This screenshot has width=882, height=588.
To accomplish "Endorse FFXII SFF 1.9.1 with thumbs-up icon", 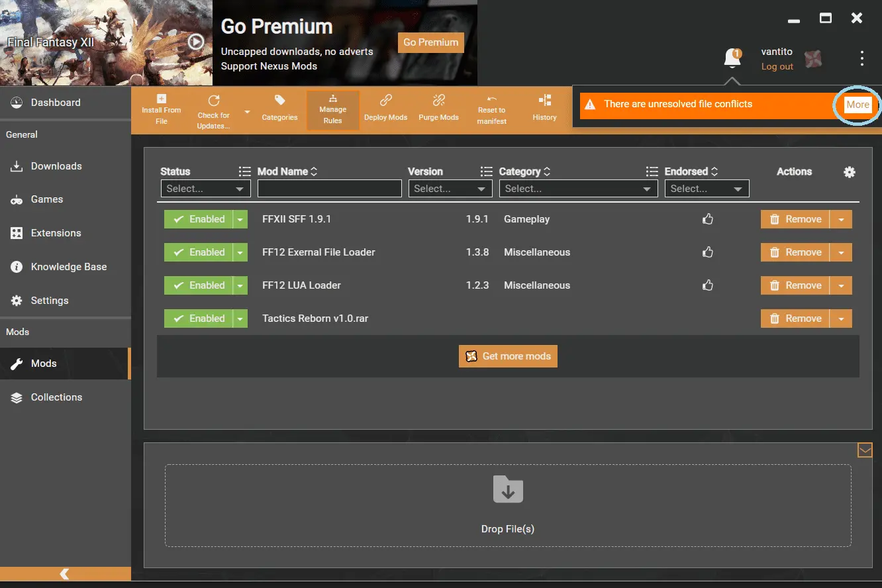I will coord(708,219).
